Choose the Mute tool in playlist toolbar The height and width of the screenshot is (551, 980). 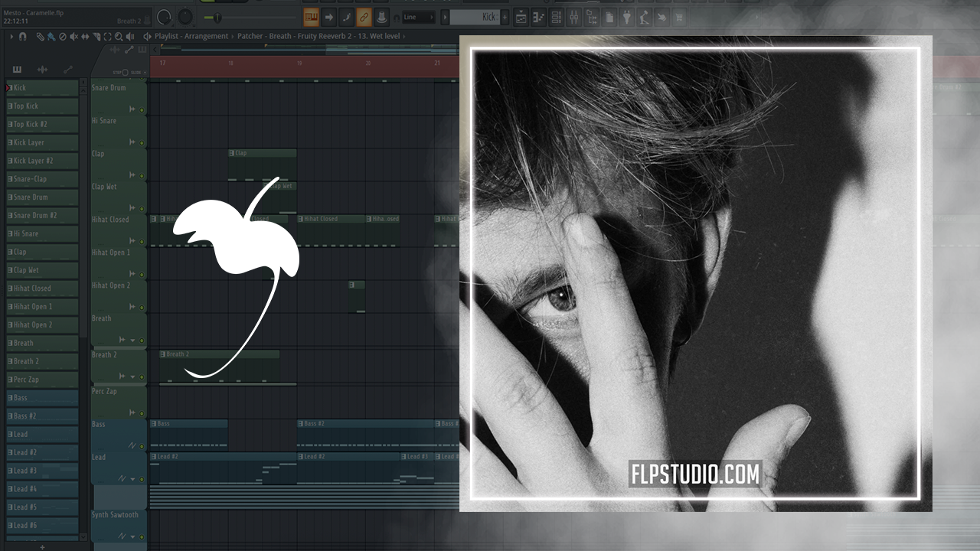(x=73, y=36)
